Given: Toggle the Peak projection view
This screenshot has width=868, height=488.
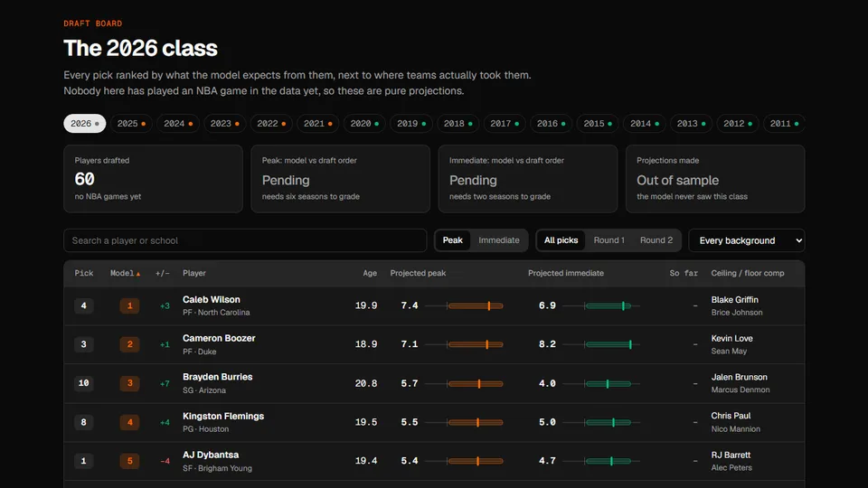Looking at the screenshot, I should pos(452,240).
